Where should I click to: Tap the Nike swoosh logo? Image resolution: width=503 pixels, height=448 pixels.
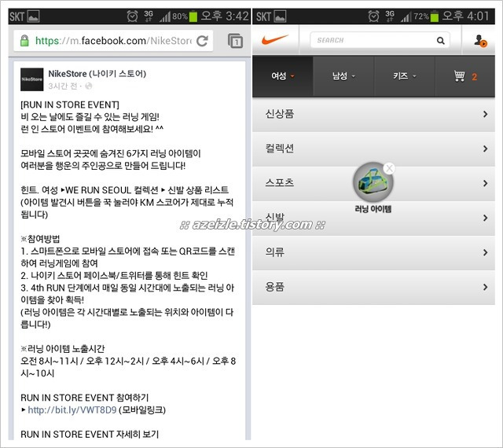point(275,40)
